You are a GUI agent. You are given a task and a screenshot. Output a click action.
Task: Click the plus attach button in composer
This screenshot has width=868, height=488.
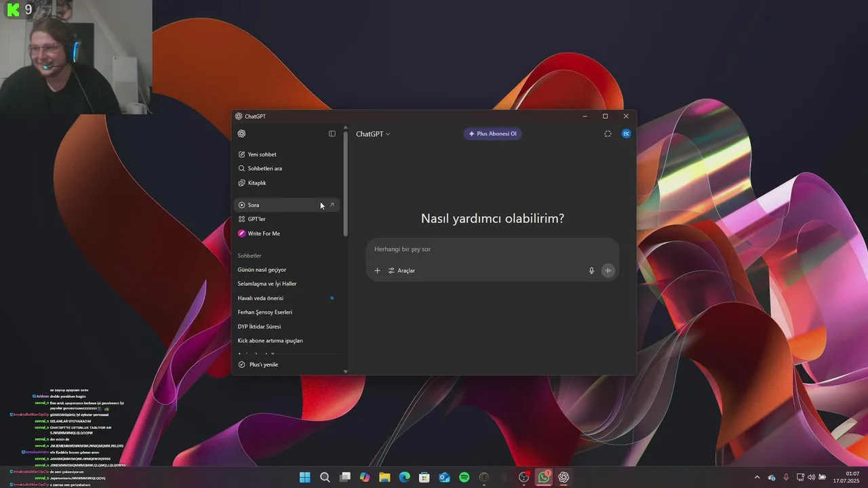click(378, 270)
